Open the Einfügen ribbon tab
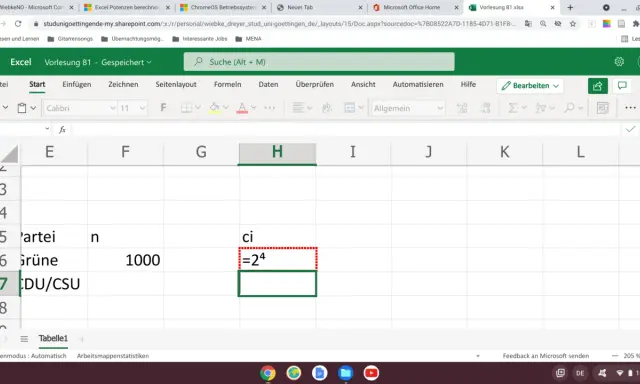Image resolution: width=640 pixels, height=384 pixels. tap(77, 84)
